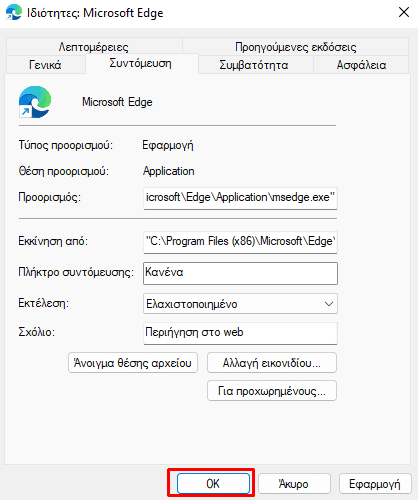Click the Άνοιγμα θέσης αρχείου button
Viewport: 418px width, 500px height.
pos(133,363)
